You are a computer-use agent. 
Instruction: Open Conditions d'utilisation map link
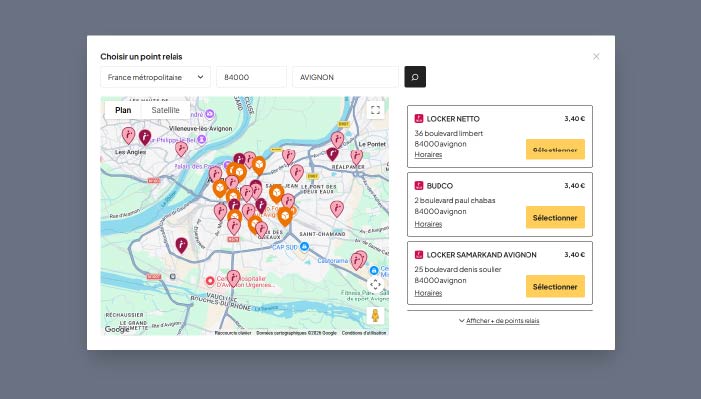point(364,333)
